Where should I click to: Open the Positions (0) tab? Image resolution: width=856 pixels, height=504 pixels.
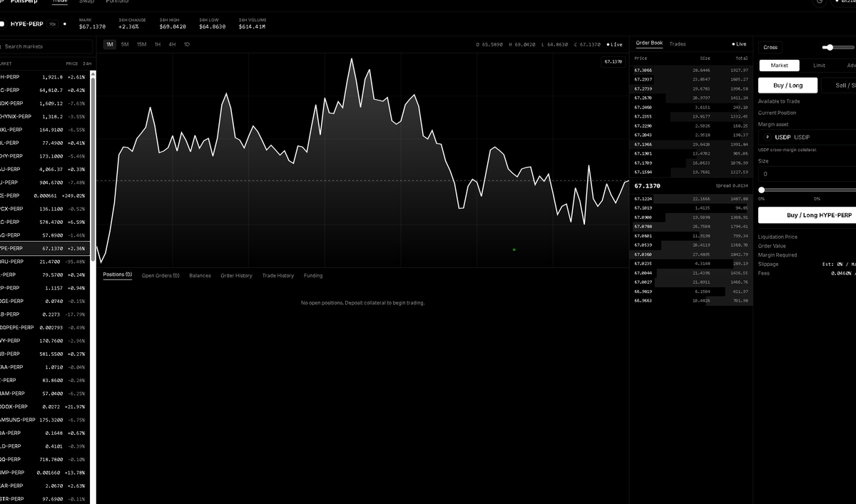[x=117, y=274]
